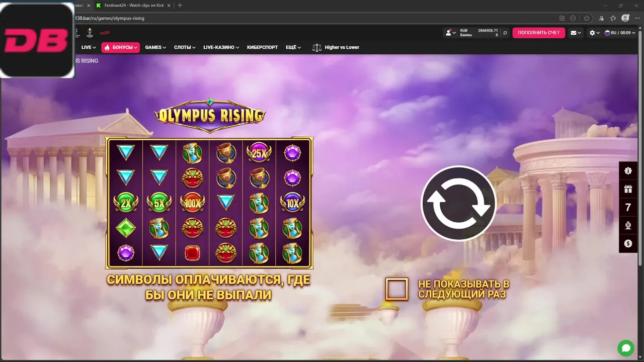Open the Higher vs Lower game link

[342, 47]
